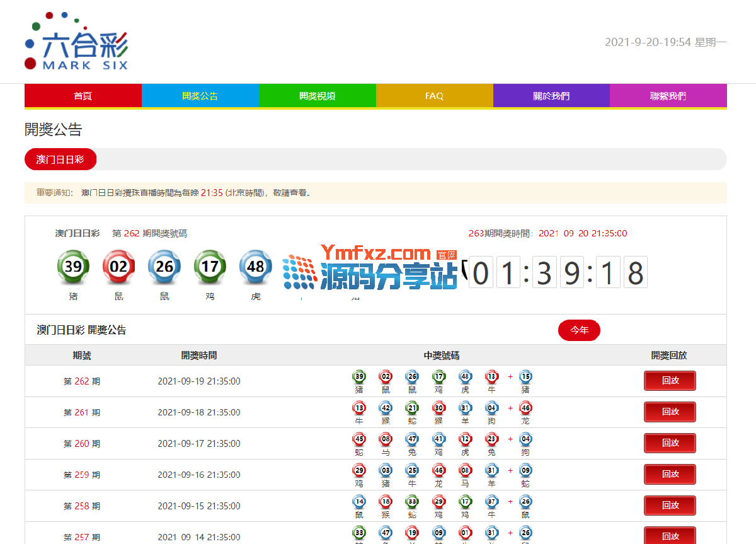The height and width of the screenshot is (544, 756).
Task: Click red ball 29 in draw 259
Action: tap(359, 471)
